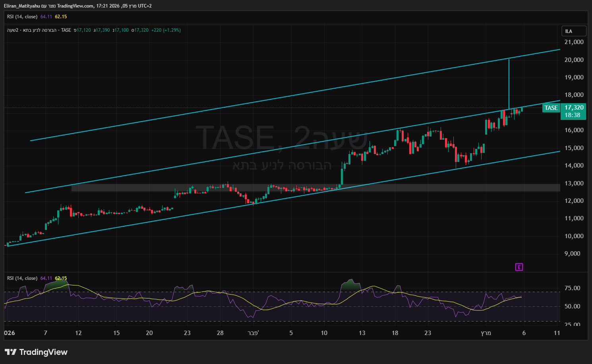Click the מרץ month label on time axis
This screenshot has height=364, width=592.
(486, 333)
